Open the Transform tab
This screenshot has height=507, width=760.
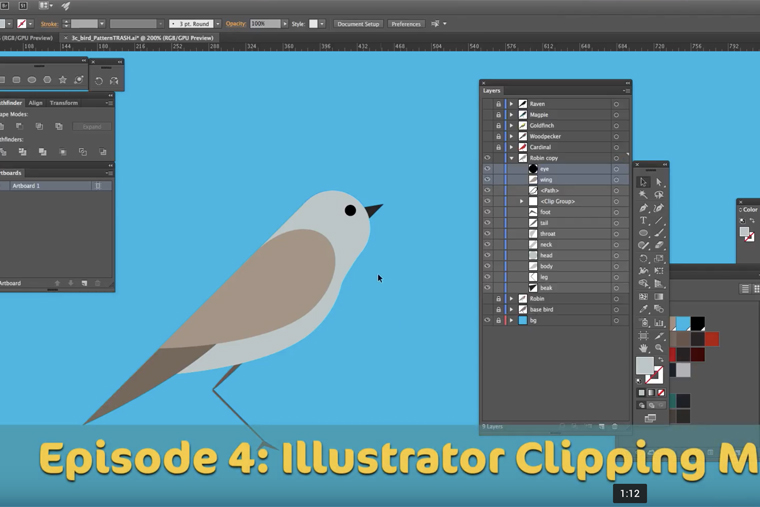point(64,103)
